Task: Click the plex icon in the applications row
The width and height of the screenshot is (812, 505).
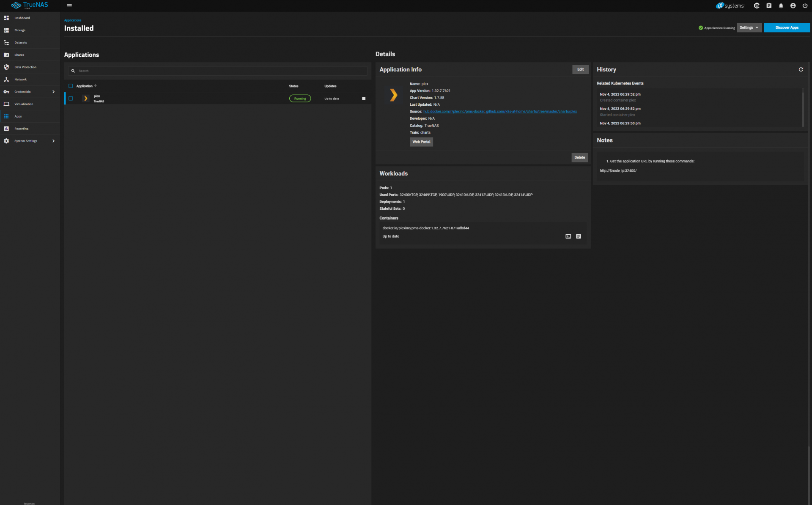Action: tap(85, 99)
